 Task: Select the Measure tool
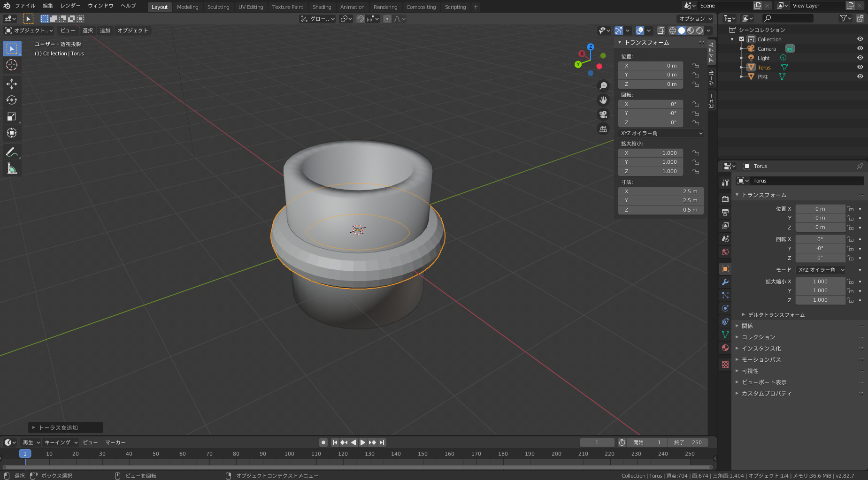point(12,168)
